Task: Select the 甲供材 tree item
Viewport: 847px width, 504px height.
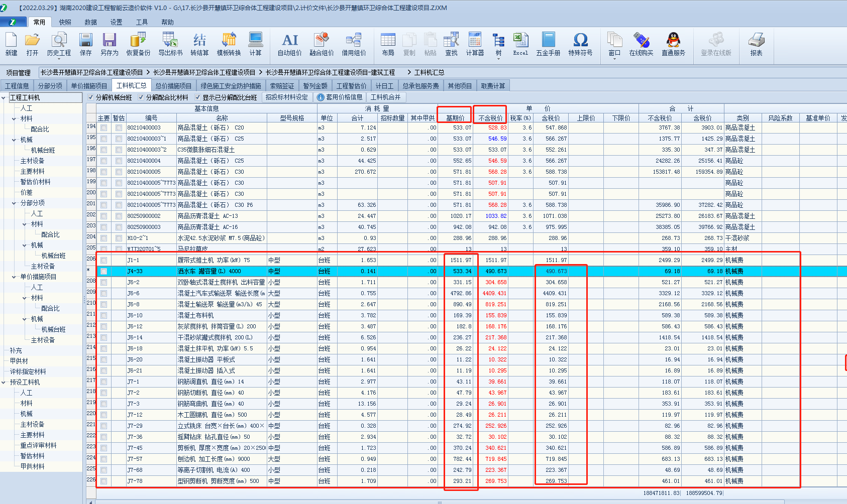Action: pos(19,361)
